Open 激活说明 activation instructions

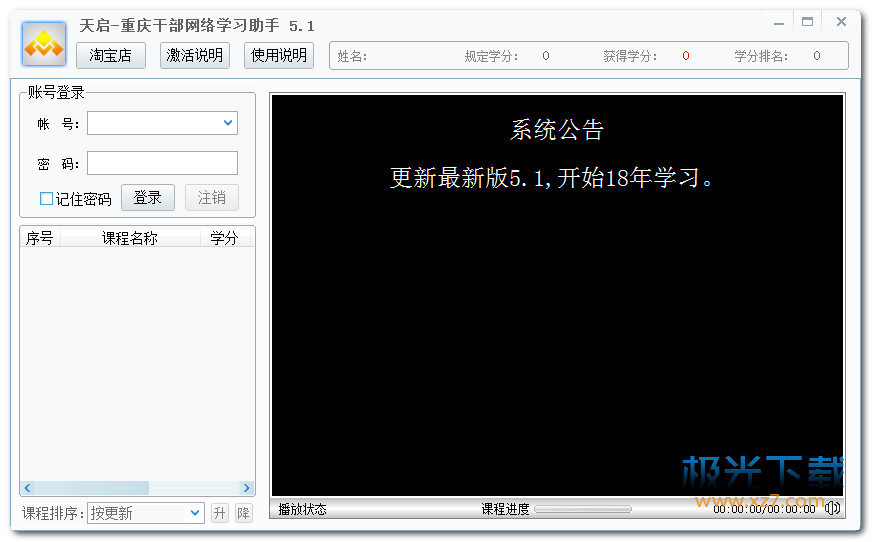coord(195,56)
